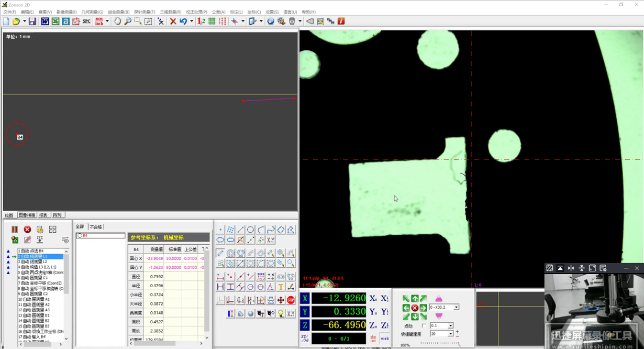The width and height of the screenshot is (644, 349).
Task: Pause the program with the pause icon
Action: [x=15, y=230]
